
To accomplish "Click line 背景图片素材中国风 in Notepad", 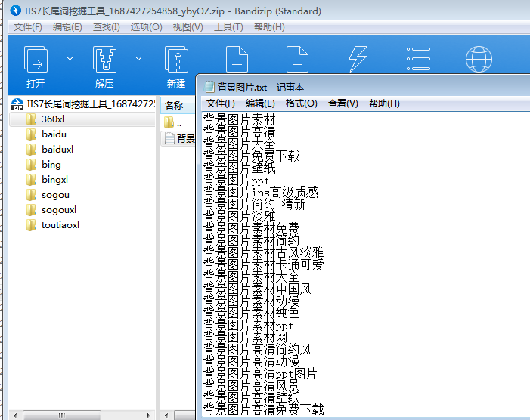I will pyautogui.click(x=258, y=289).
